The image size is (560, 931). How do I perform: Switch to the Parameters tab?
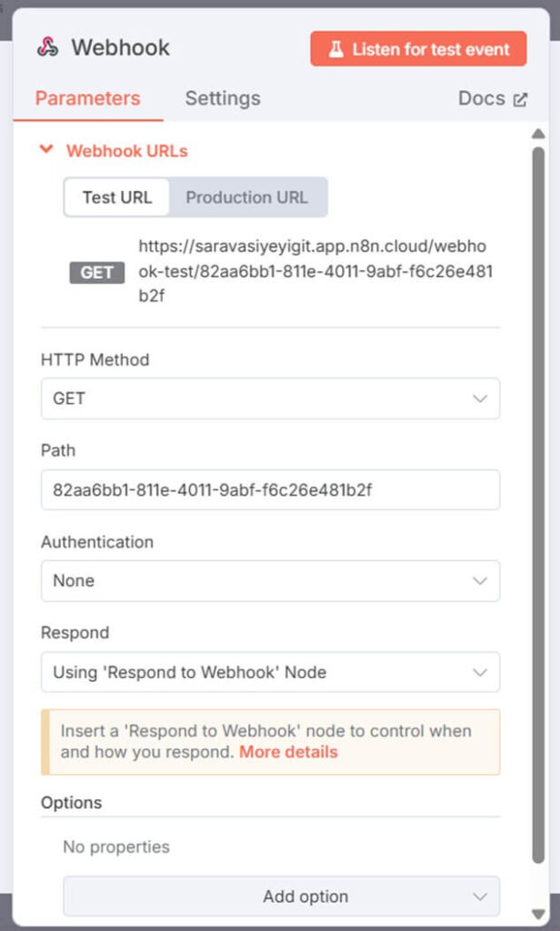pos(88,98)
